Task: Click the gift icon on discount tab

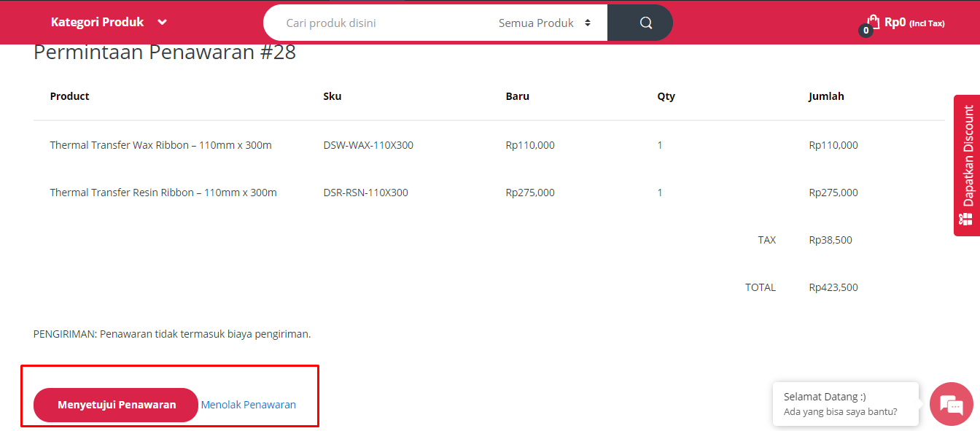Action: click(966, 219)
